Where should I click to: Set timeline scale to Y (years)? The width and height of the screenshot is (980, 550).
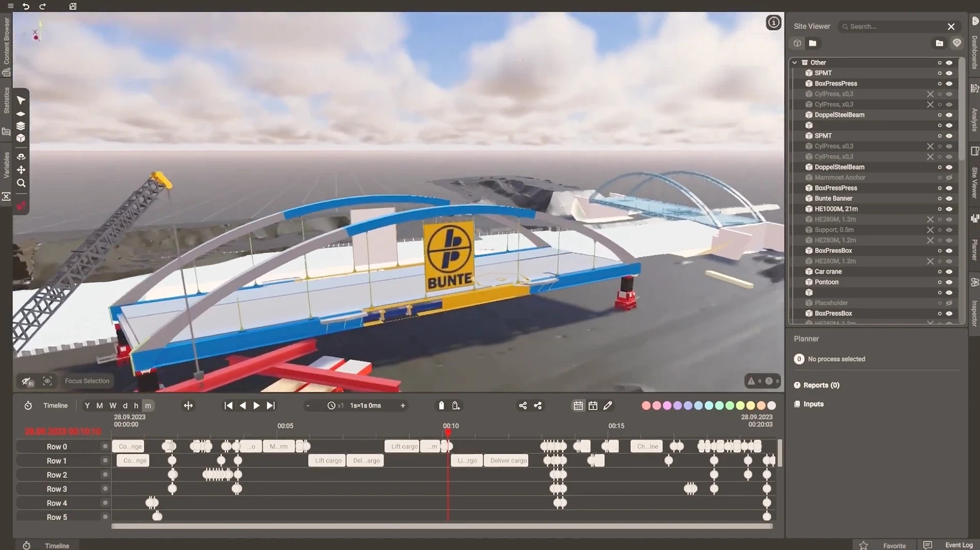87,406
